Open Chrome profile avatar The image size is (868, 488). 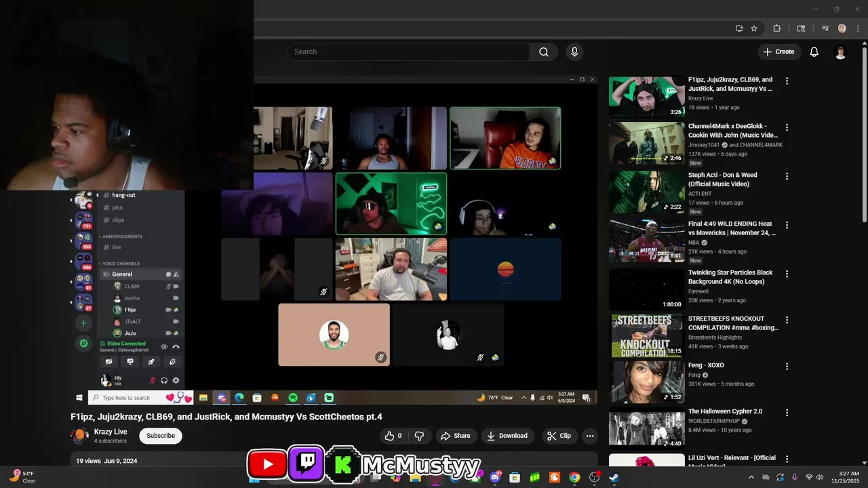pyautogui.click(x=842, y=28)
